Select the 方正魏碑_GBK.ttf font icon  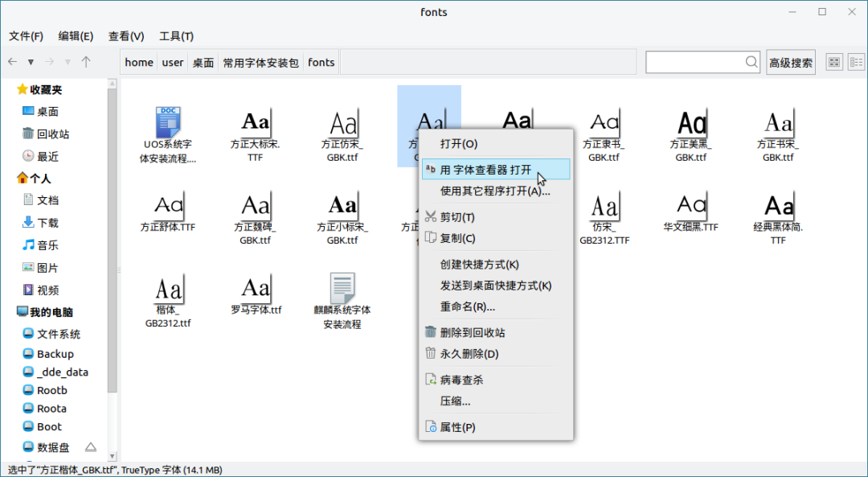256,206
